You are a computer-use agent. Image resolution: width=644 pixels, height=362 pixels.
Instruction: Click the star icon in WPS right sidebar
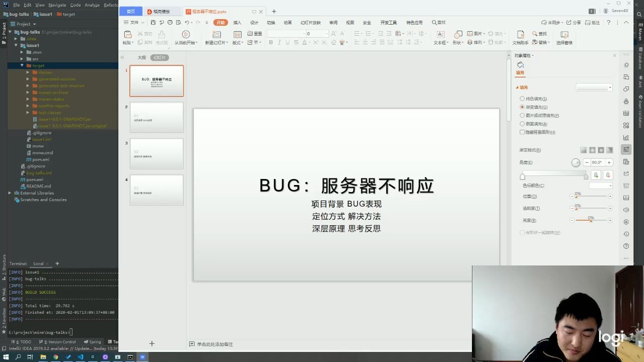626,65
